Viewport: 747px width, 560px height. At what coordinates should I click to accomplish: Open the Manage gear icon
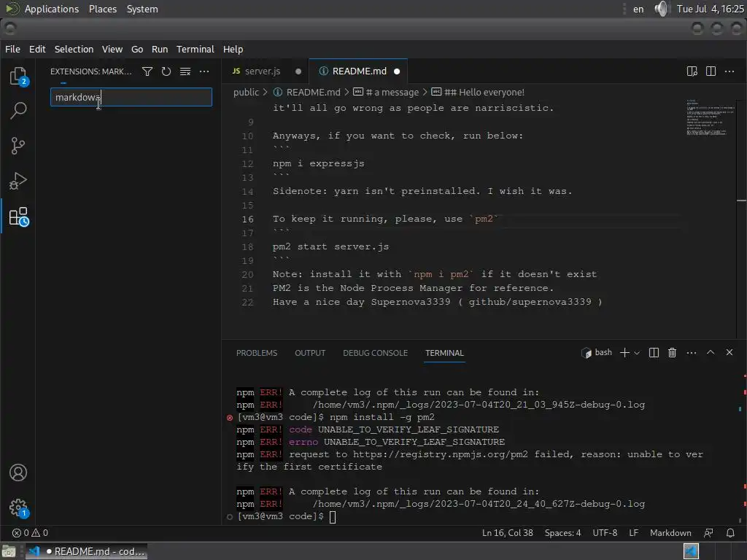[18, 507]
